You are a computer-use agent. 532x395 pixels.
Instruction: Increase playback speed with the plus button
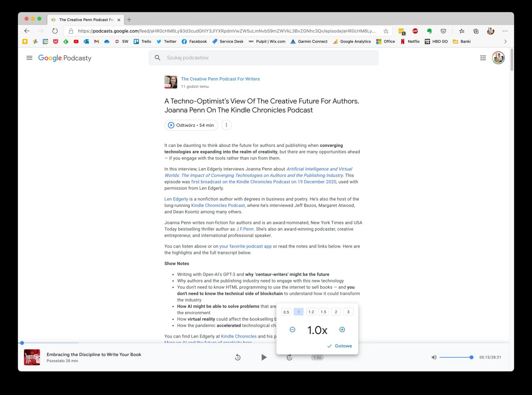[342, 330]
